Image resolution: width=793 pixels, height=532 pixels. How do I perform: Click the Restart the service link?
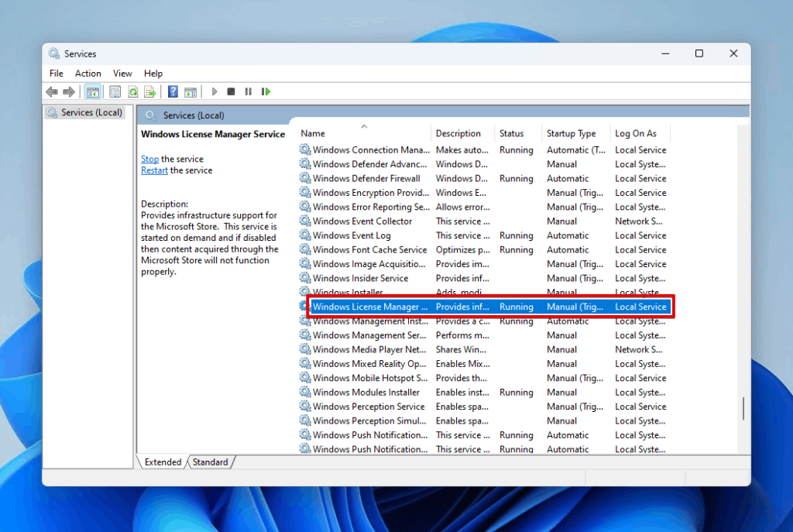coord(153,170)
